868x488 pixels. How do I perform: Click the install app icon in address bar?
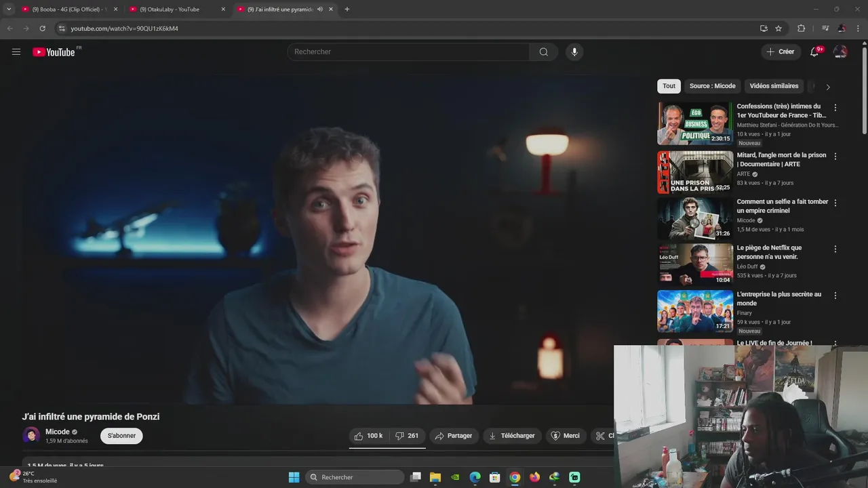764,28
